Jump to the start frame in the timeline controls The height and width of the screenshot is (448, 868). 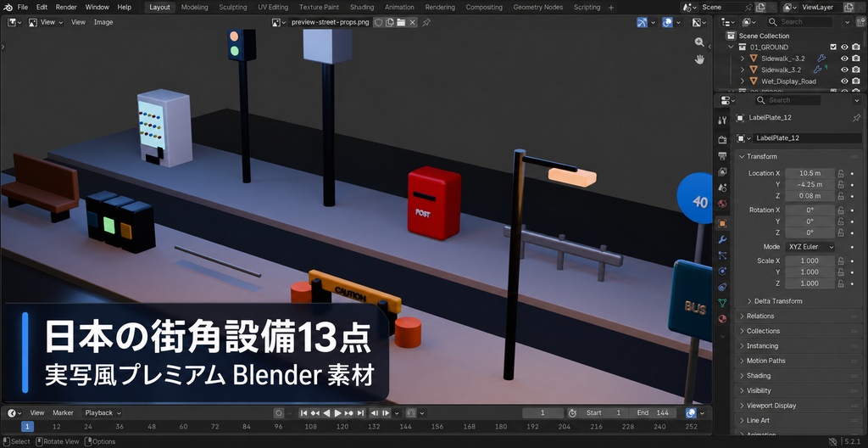pyautogui.click(x=304, y=413)
